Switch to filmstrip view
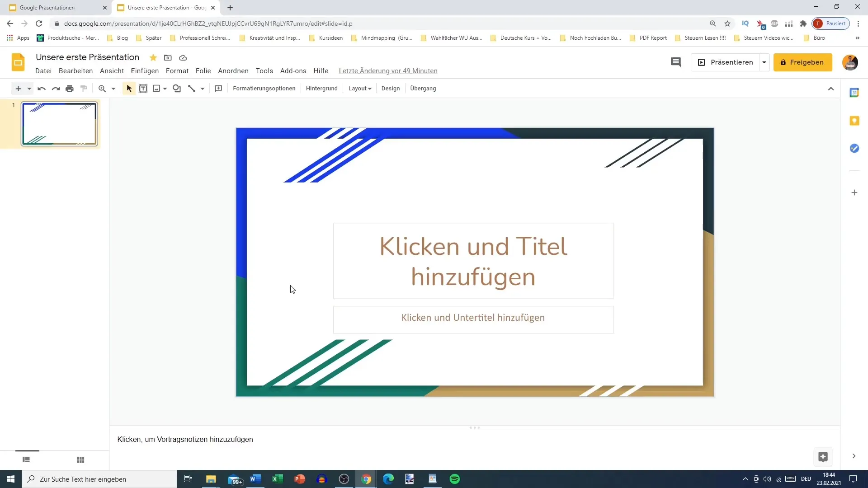868x488 pixels. pyautogui.click(x=26, y=460)
